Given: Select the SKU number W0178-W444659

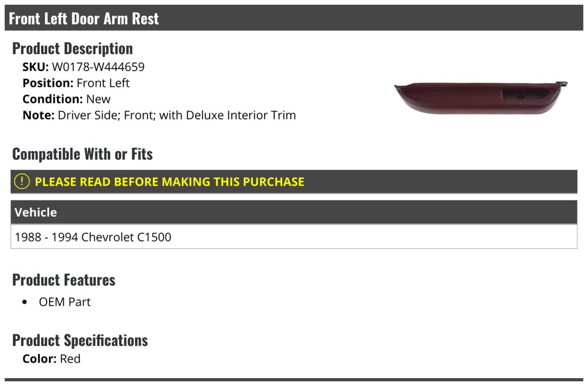Looking at the screenshot, I should point(98,67).
